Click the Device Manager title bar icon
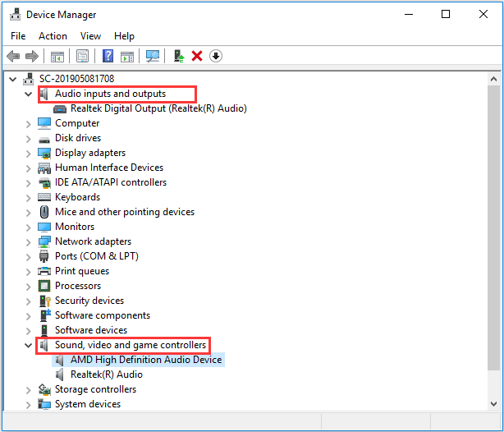The image size is (504, 432). pyautogui.click(x=15, y=15)
